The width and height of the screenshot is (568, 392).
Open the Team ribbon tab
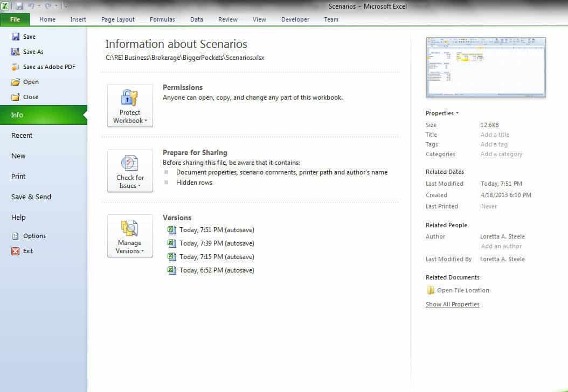(331, 19)
